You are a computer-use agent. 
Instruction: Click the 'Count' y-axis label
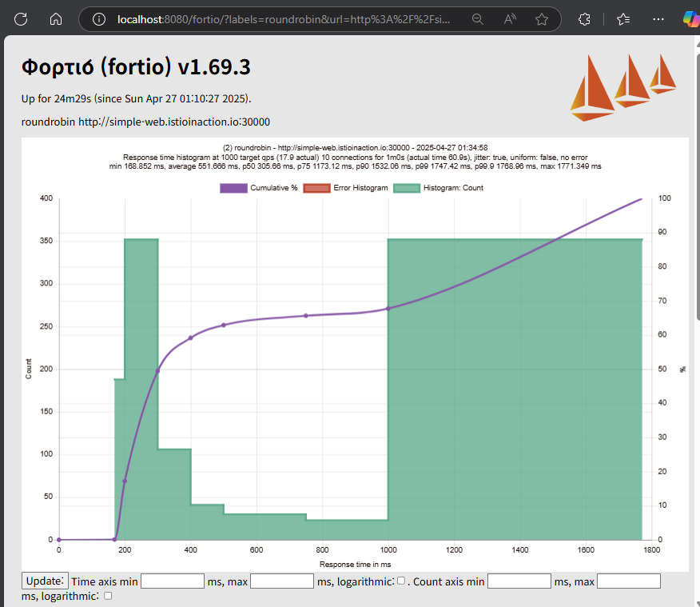click(29, 369)
